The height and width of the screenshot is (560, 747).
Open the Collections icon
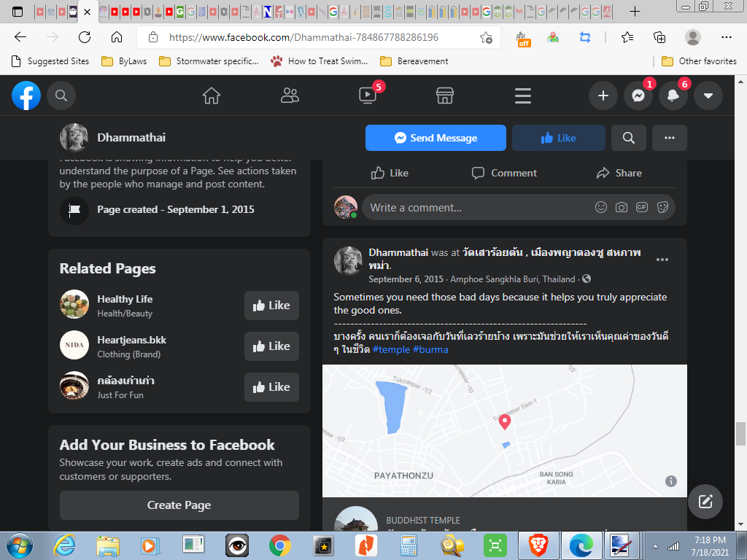tap(659, 37)
